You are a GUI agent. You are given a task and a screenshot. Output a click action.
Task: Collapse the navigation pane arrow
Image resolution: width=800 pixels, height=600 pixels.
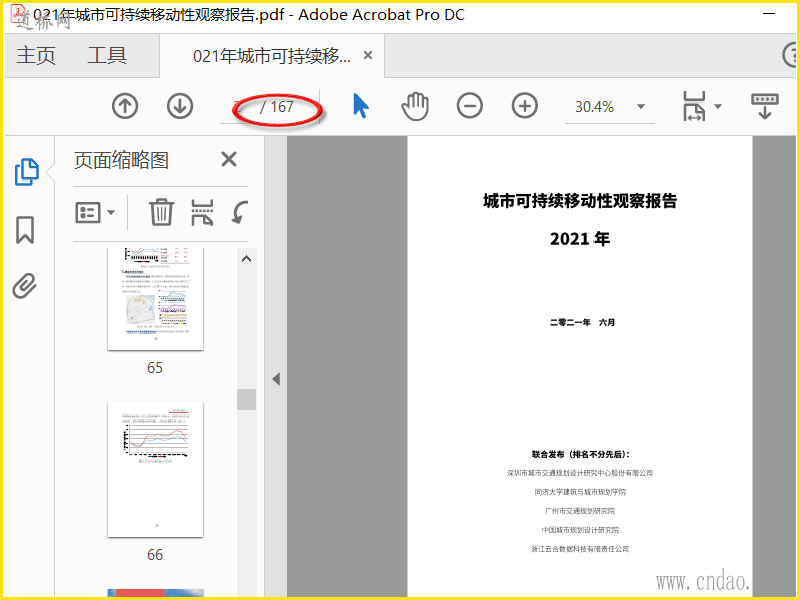(276, 379)
